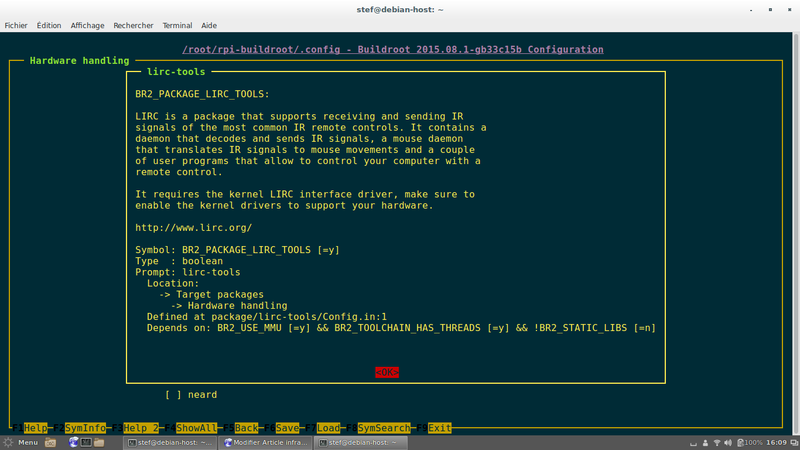Click the 'Type : boolean' line
The width and height of the screenshot is (800, 450).
179,261
